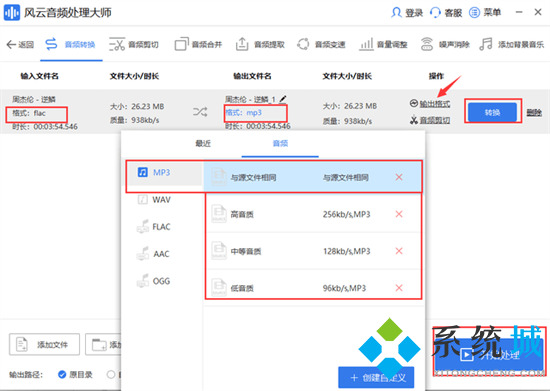This screenshot has width=550, height=391.
Task: Open the 菜单 menu icon
Action: [x=474, y=13]
